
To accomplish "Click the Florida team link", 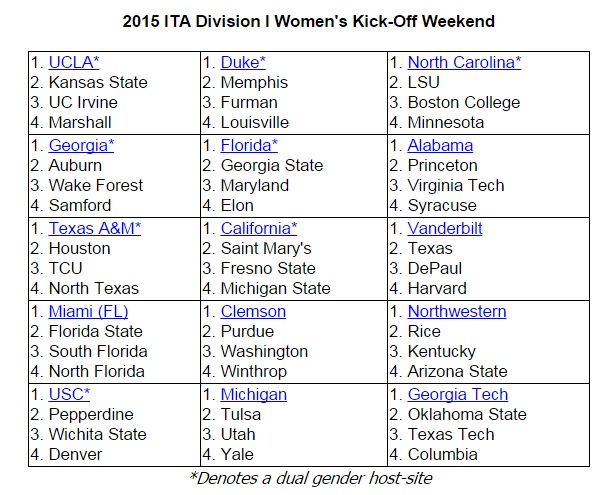I will click(249, 146).
